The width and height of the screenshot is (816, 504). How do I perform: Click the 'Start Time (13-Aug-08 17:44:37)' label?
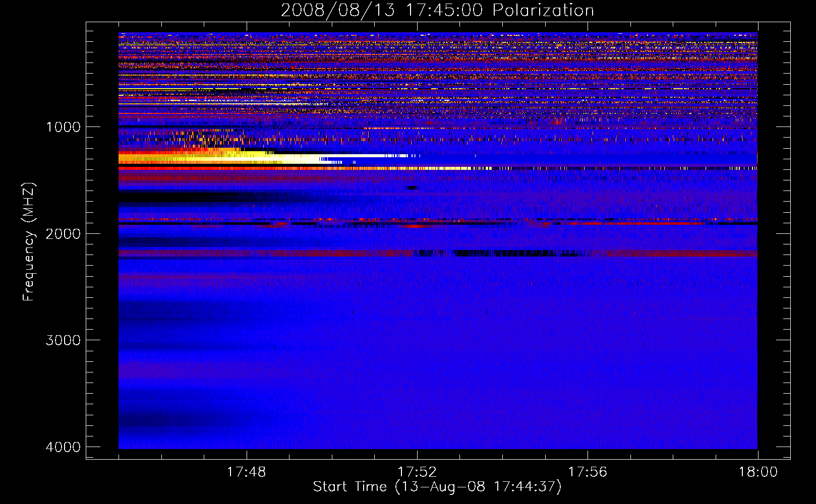pyautogui.click(x=437, y=487)
